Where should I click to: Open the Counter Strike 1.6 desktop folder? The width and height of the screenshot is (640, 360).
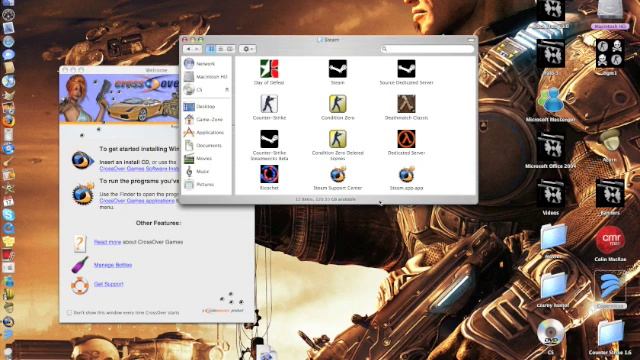(x=611, y=333)
